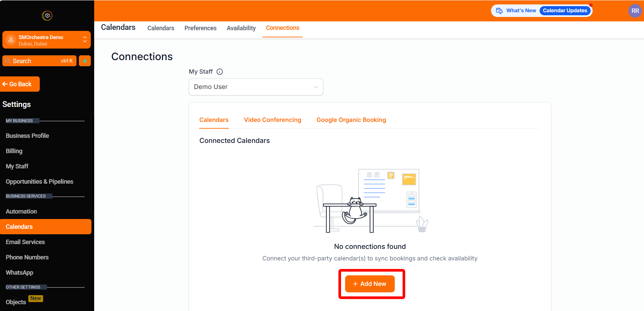Go to the Preferences tab
Screen dimensions: 644x311
[200, 28]
